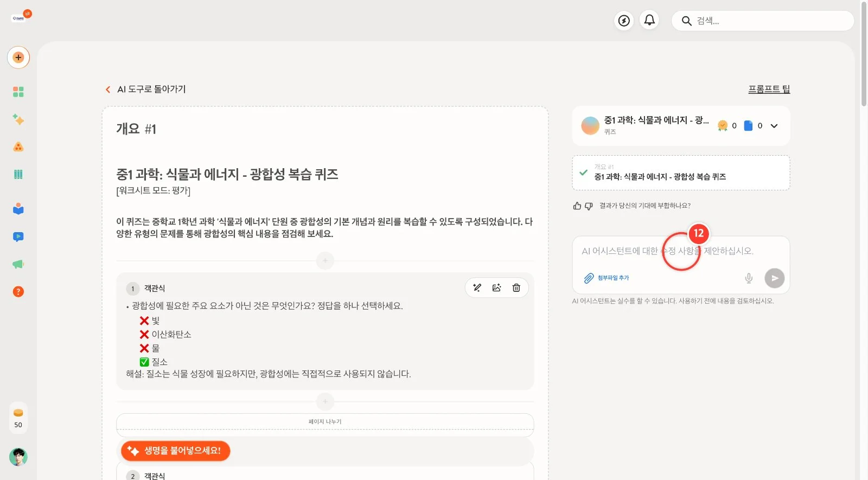Click the plus insert button above question 1
Image resolution: width=868 pixels, height=480 pixels.
click(x=325, y=260)
